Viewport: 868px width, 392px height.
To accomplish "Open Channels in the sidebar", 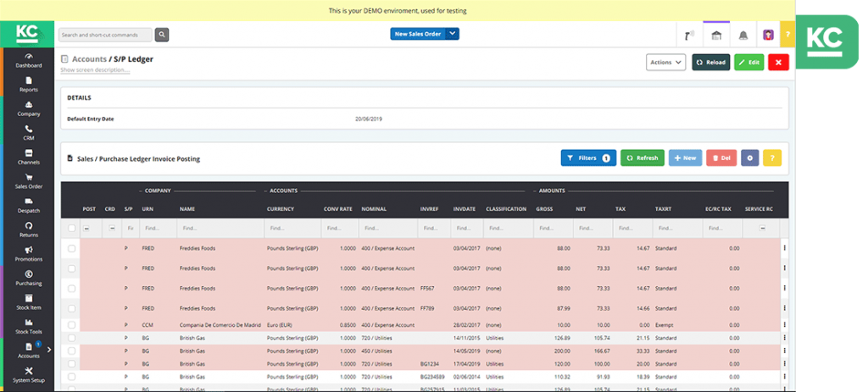I will click(28, 157).
